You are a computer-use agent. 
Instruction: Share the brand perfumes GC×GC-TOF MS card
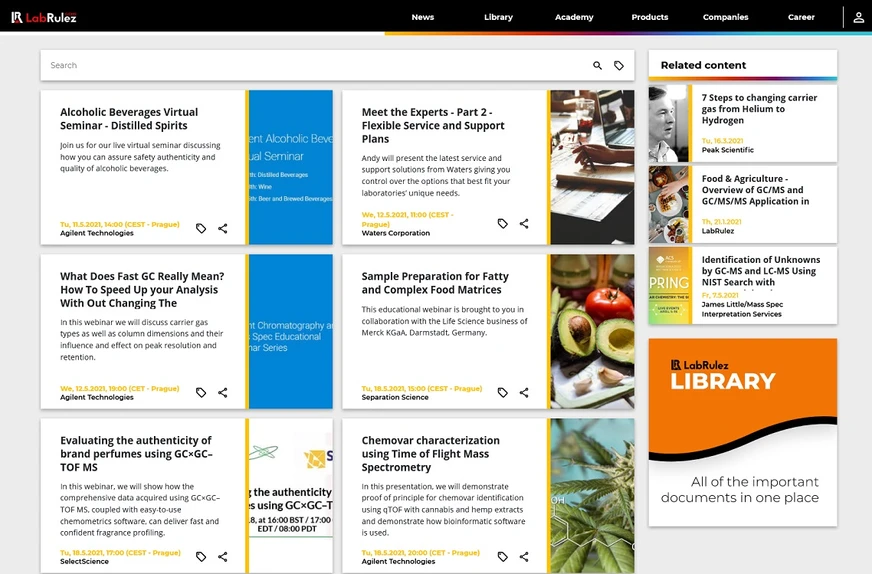pyautogui.click(x=222, y=557)
